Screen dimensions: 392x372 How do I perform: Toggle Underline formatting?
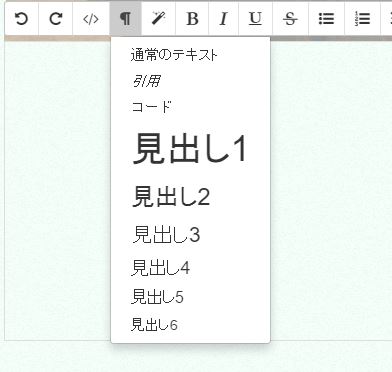tap(255, 19)
